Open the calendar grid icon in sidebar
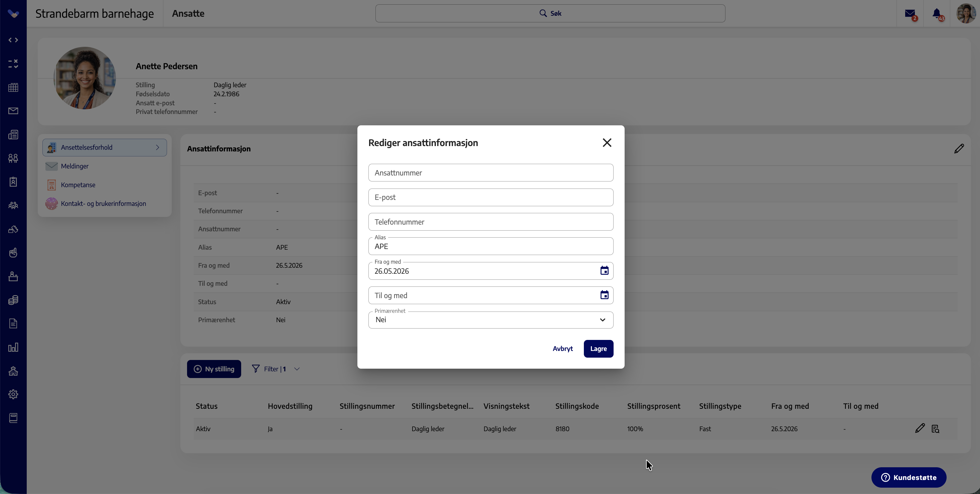Screen dimensions: 980x494 coord(13,87)
